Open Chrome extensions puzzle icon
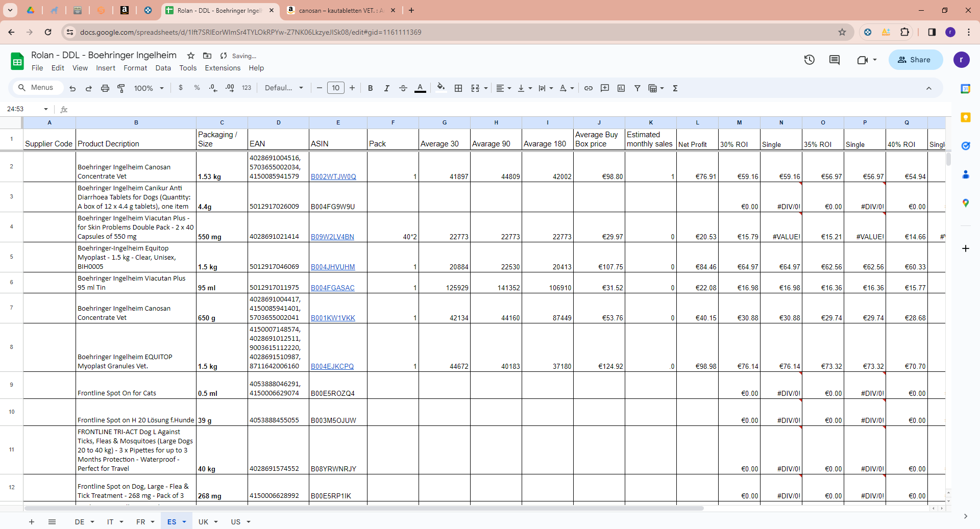This screenshot has height=529, width=980. pos(905,32)
